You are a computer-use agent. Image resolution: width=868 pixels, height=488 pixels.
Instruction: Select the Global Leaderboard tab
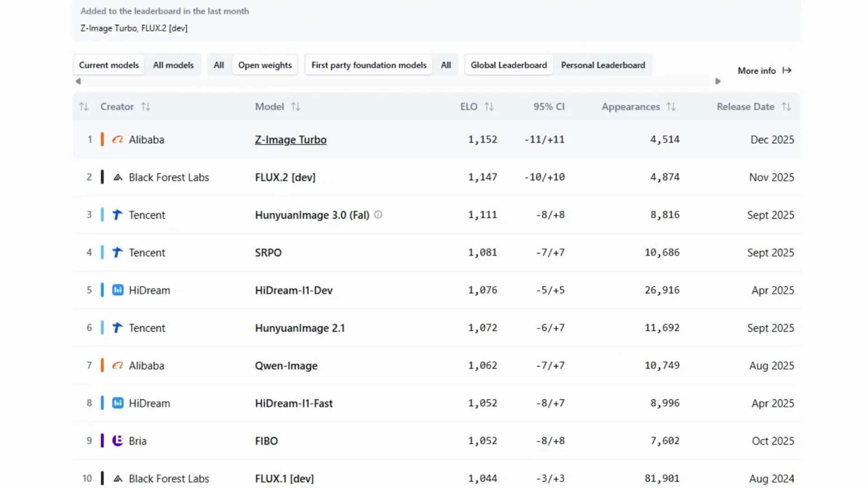click(x=509, y=65)
